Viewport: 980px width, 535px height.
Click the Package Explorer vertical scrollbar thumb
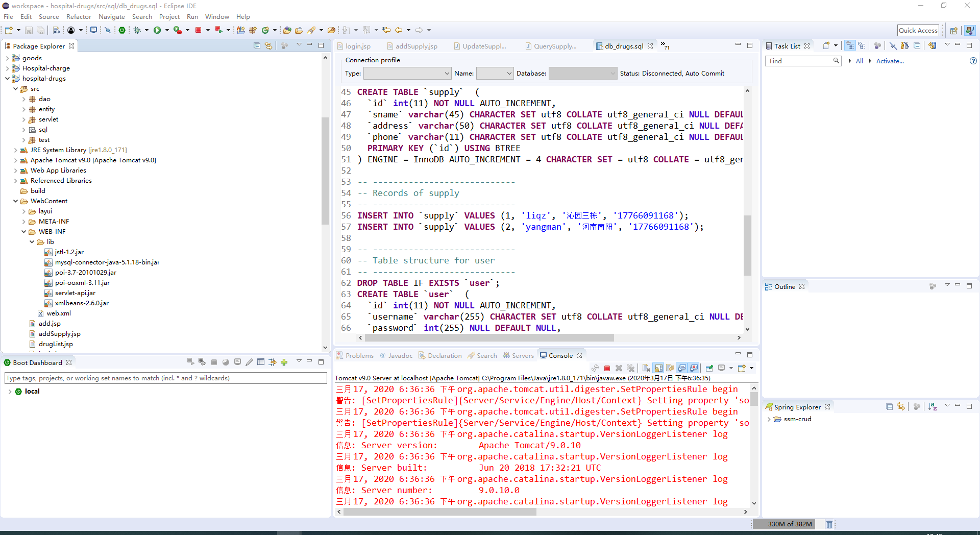click(325, 171)
